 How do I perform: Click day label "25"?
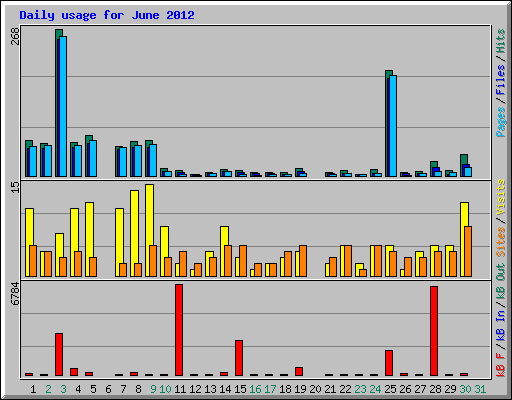(x=390, y=389)
